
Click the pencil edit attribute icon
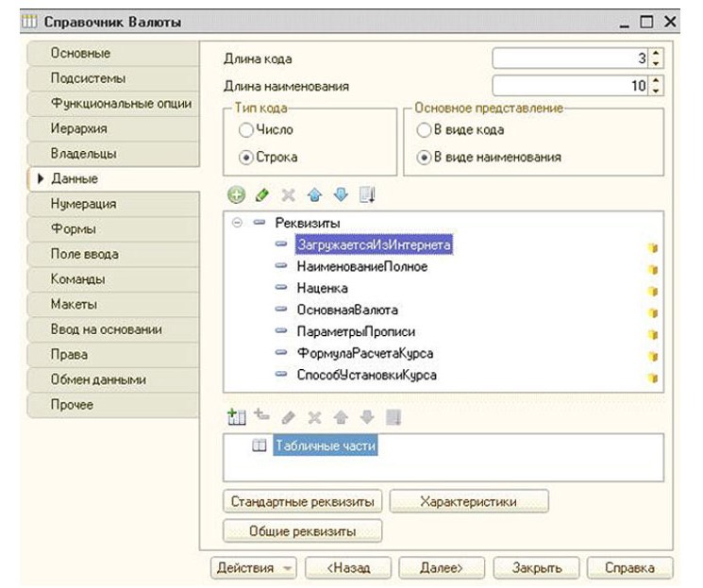[x=262, y=195]
